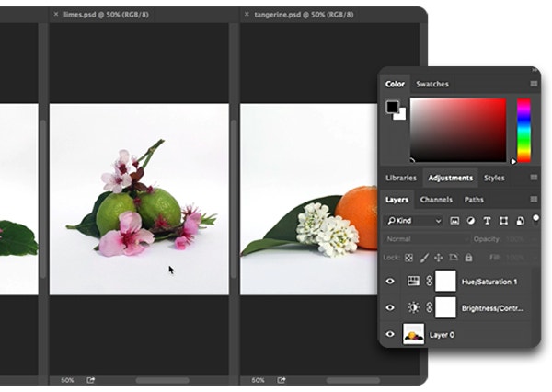Click the black foreground color swatch
Viewport: 552px width, 392px height.
[392, 107]
